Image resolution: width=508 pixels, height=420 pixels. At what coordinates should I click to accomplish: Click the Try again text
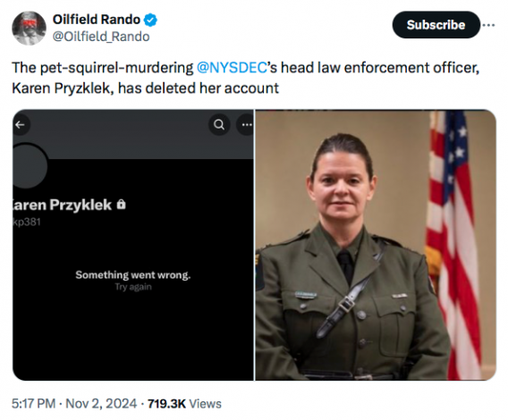click(133, 287)
